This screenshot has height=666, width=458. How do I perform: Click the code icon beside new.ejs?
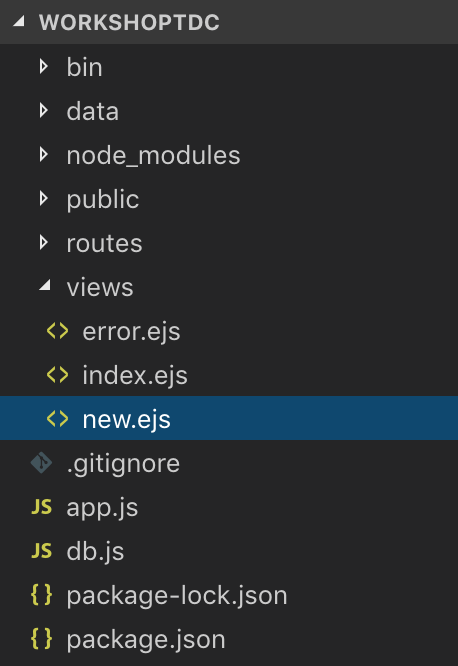click(57, 419)
